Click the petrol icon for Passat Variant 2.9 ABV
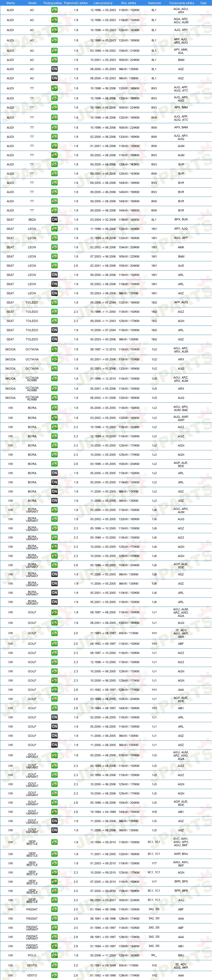 tap(54, 946)
